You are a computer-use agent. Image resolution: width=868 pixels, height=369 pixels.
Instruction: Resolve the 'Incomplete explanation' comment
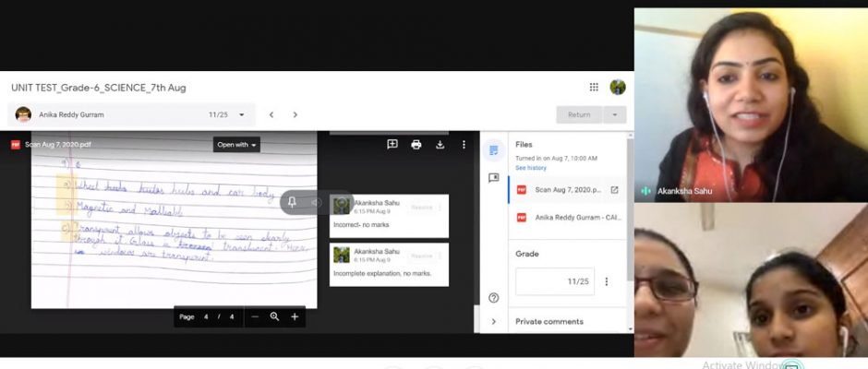421,256
